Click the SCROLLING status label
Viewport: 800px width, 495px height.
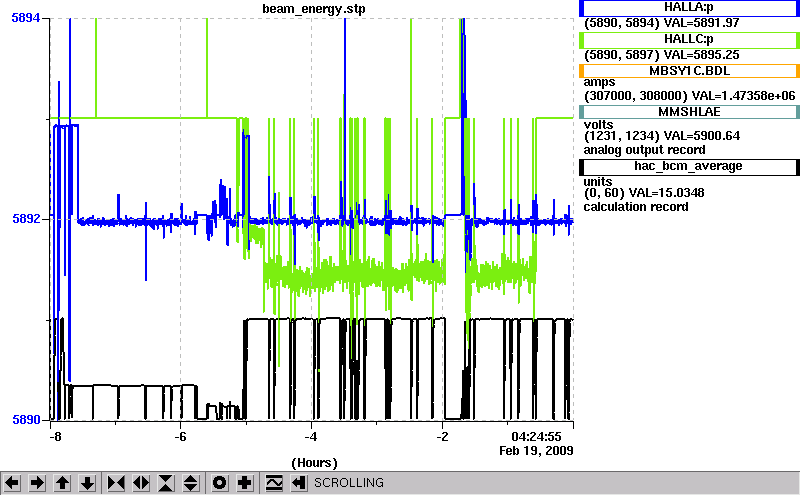[349, 483]
